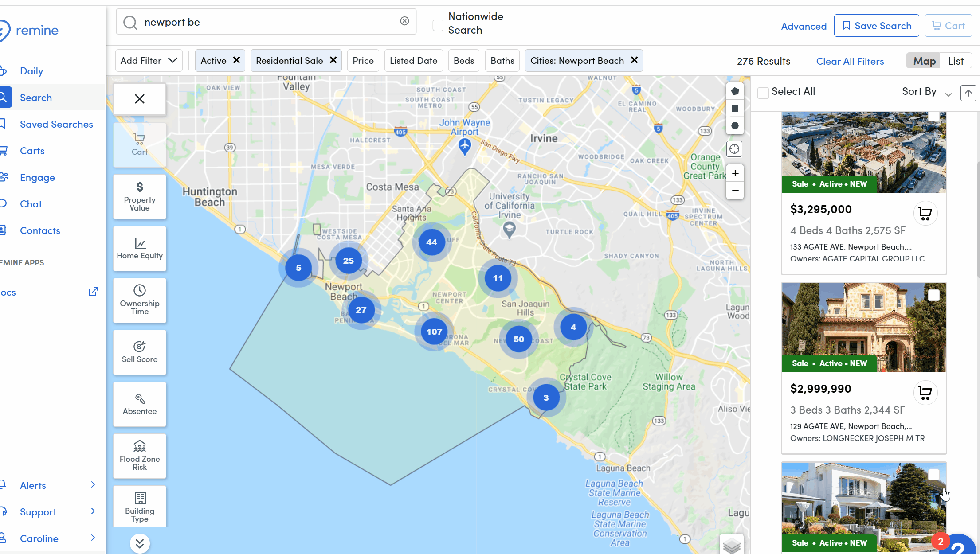The height and width of the screenshot is (554, 980).
Task: Toggle the Nationwide Search checkbox
Action: (x=438, y=26)
